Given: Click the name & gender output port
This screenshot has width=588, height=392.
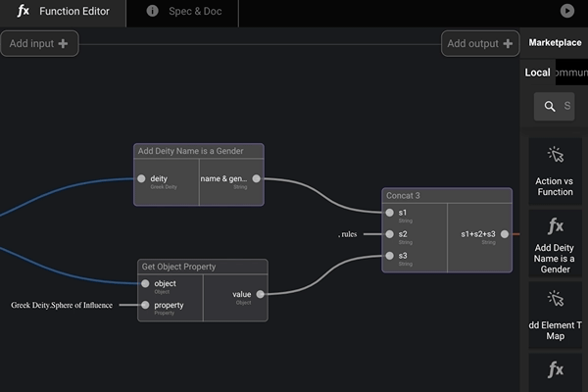Looking at the screenshot, I should [257, 179].
